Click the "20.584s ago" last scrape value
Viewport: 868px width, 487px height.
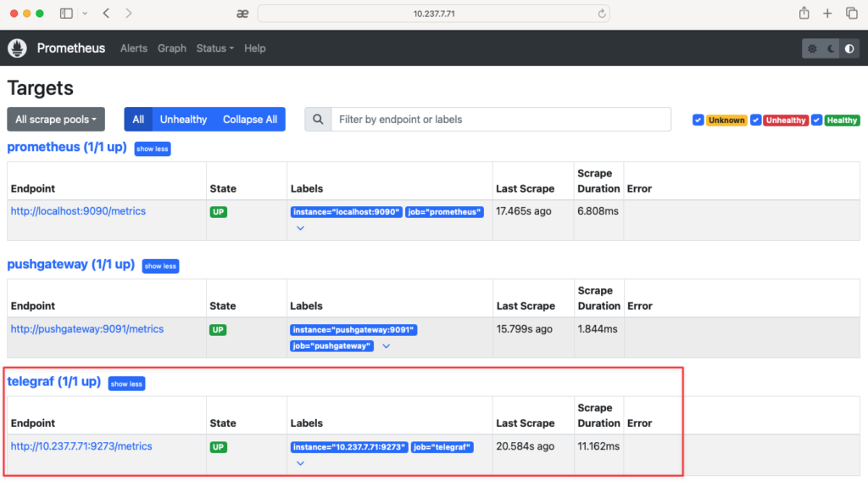pyautogui.click(x=526, y=446)
